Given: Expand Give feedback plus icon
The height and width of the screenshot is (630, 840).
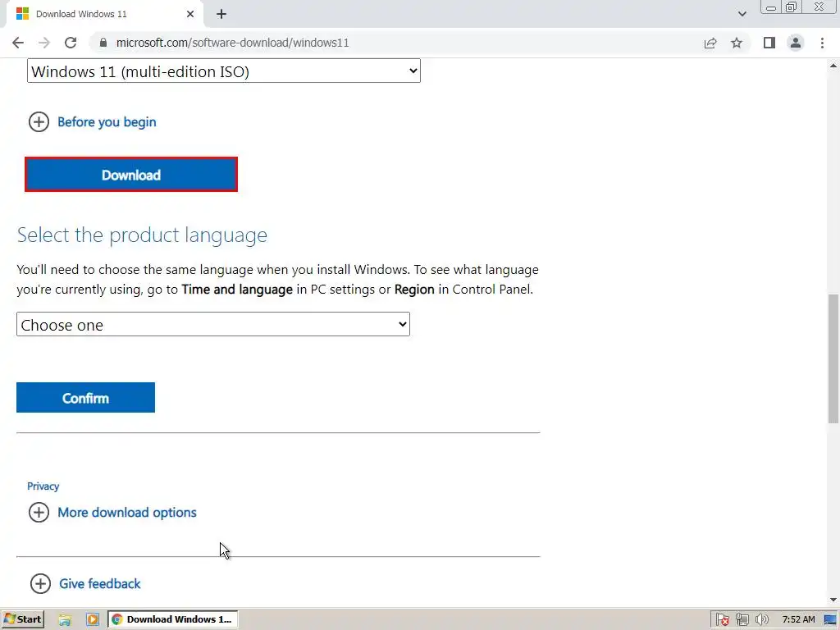Looking at the screenshot, I should (x=40, y=584).
